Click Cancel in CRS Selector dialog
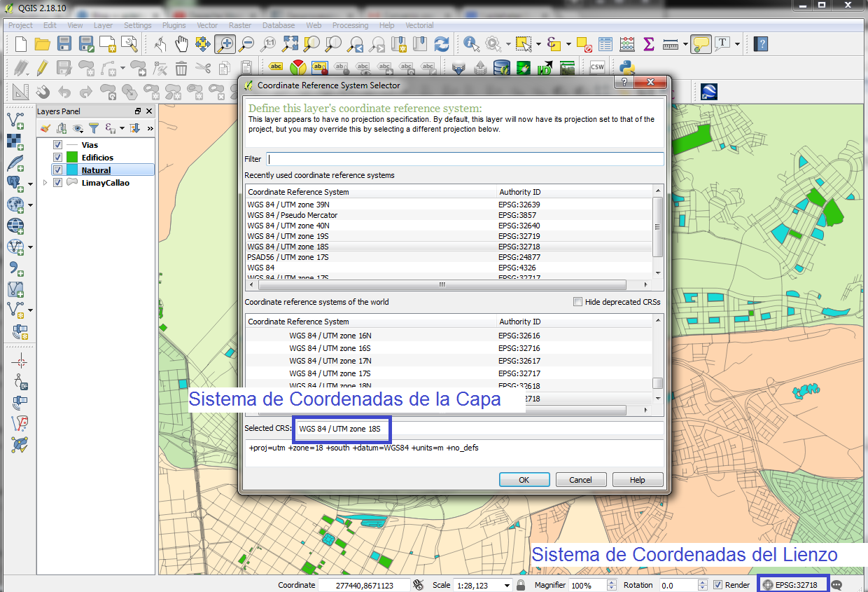This screenshot has width=868, height=592. click(x=580, y=480)
